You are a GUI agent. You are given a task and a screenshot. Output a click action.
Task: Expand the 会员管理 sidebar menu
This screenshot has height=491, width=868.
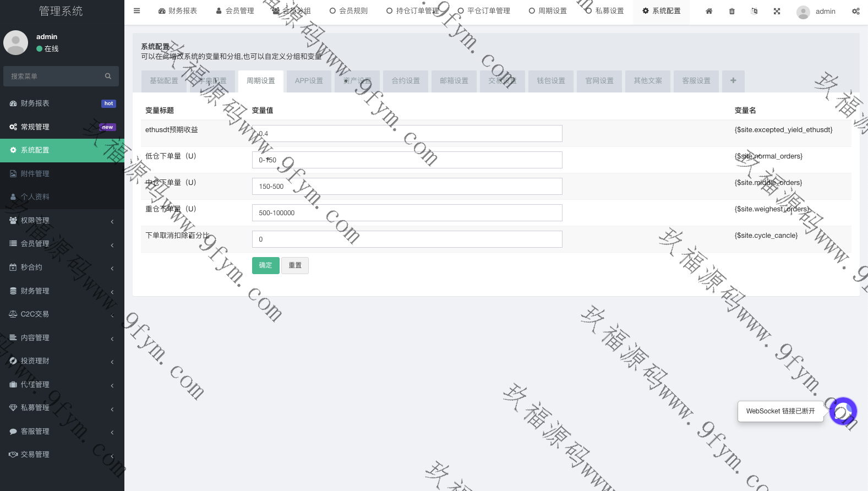[x=62, y=243]
